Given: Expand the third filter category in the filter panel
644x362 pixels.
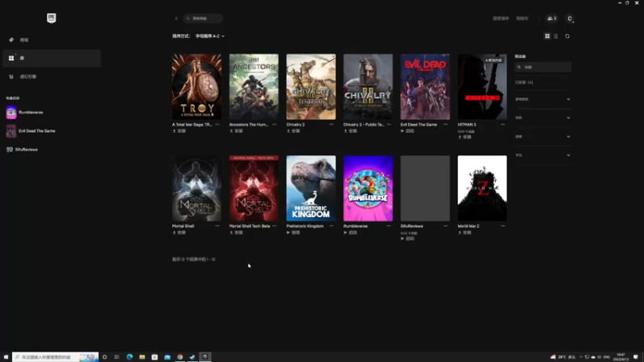Looking at the screenshot, I should click(543, 137).
